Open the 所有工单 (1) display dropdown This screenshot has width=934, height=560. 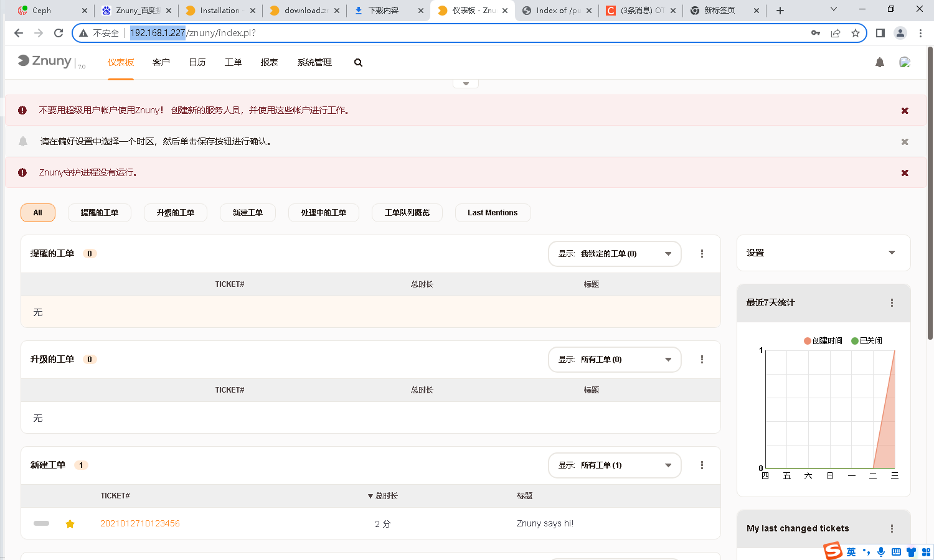click(x=615, y=465)
